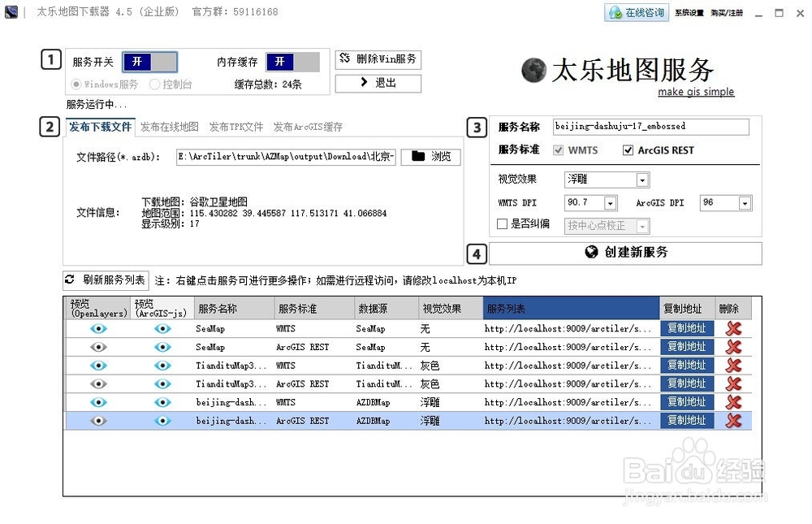Uncheck the ArcGIS REST checkbox
The width and height of the screenshot is (812, 524).
tap(628, 150)
